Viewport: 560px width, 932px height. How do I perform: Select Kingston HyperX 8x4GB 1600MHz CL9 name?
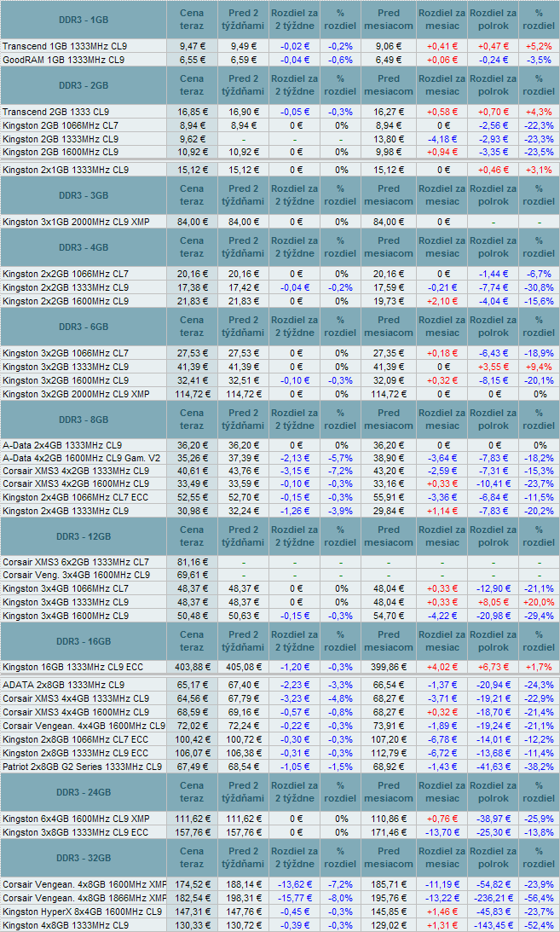(82, 912)
